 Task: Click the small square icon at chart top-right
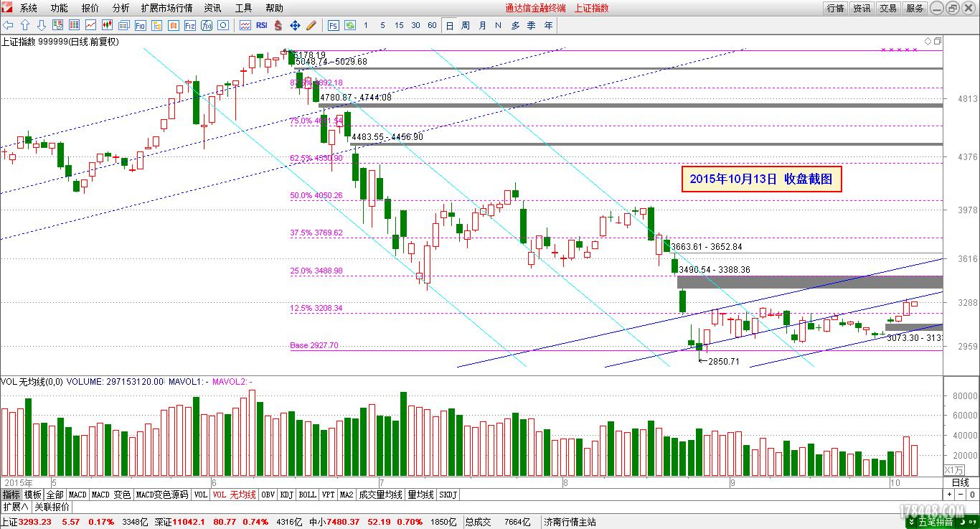point(936,41)
